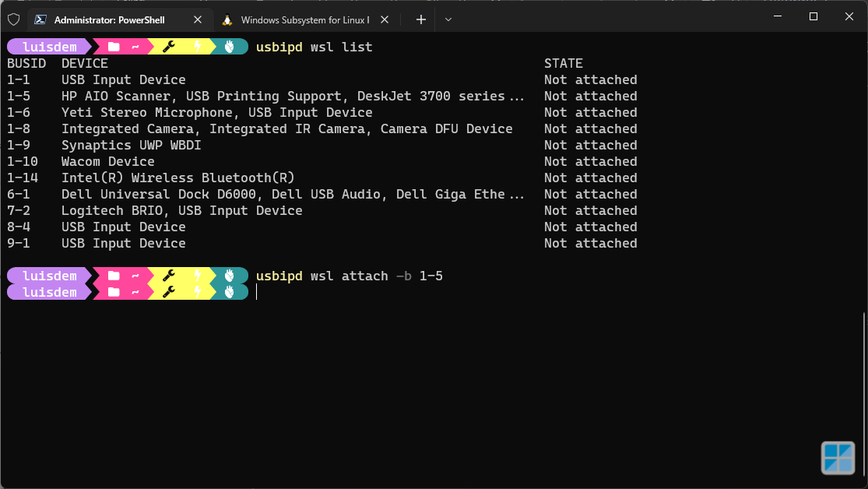
Task: Click the PowerShell icon on the first tab
Action: (40, 20)
